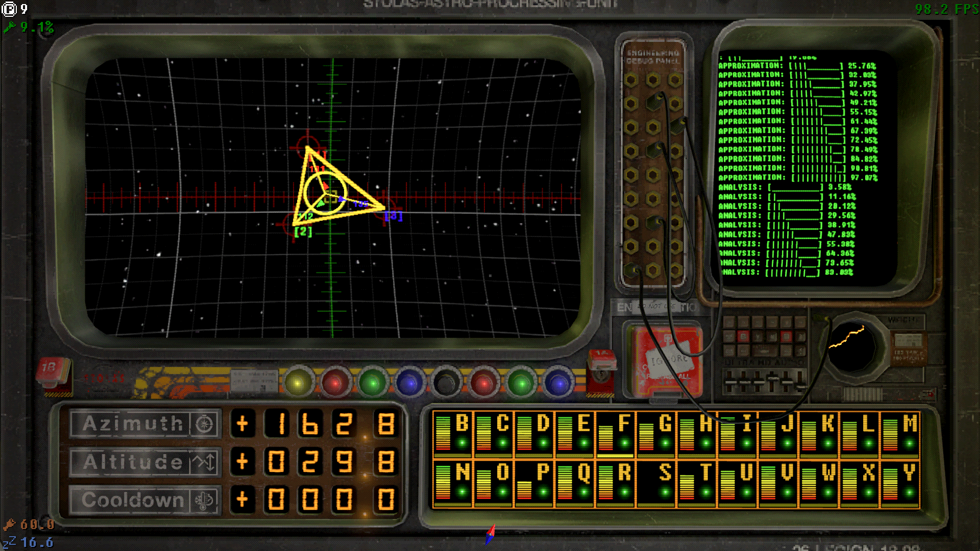
Task: Click the Azimuth label button
Action: pyautogui.click(x=133, y=423)
